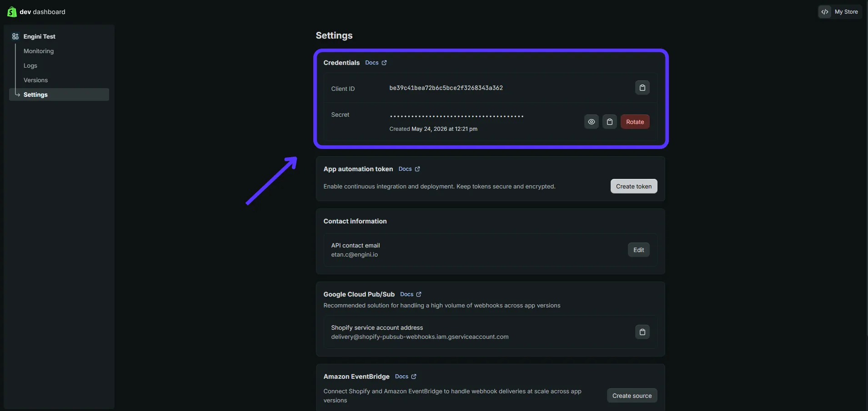This screenshot has height=411, width=868.
Task: Rotate the client secret
Action: [x=635, y=122]
